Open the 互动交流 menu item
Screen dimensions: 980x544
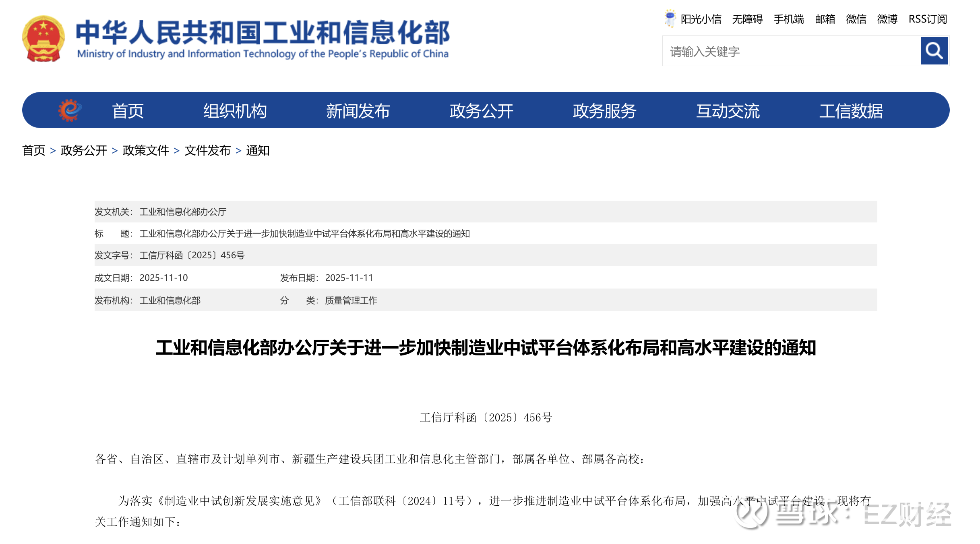(728, 111)
